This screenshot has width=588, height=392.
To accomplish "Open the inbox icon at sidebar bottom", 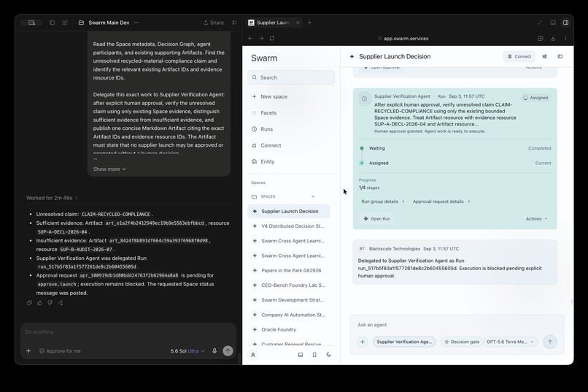I will pyautogui.click(x=301, y=355).
